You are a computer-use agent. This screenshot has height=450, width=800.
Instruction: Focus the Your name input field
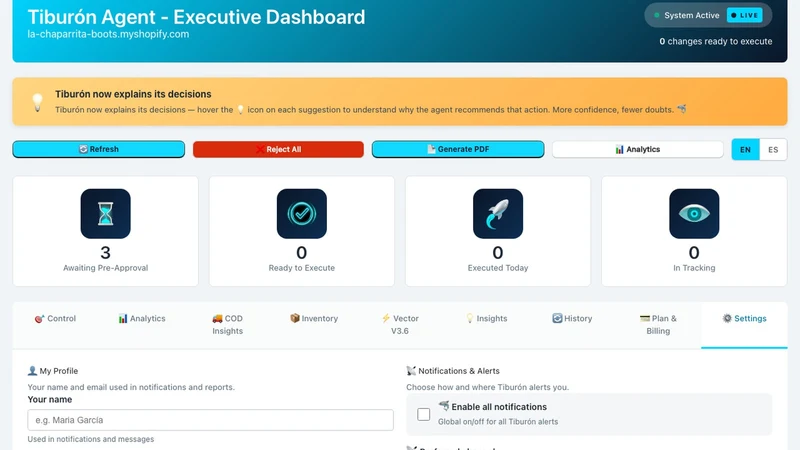(x=210, y=420)
